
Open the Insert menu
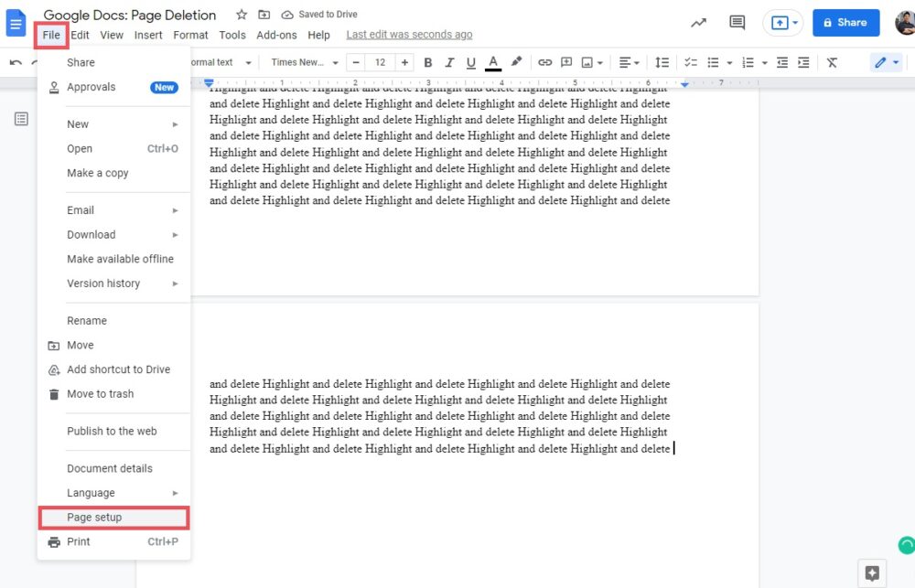[148, 35]
